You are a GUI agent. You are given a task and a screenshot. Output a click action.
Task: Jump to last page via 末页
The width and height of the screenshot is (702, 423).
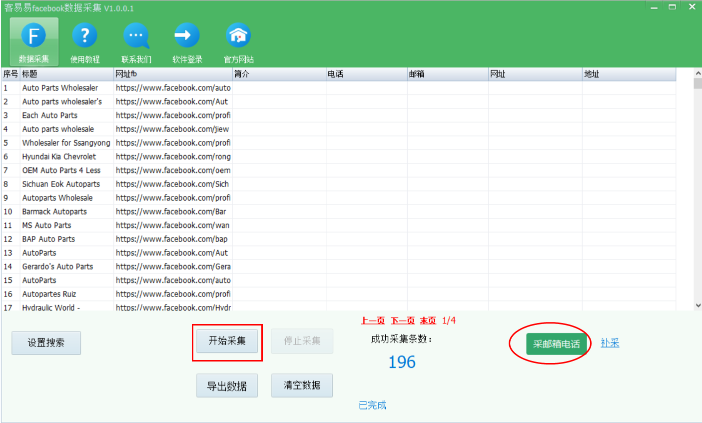coord(428,320)
